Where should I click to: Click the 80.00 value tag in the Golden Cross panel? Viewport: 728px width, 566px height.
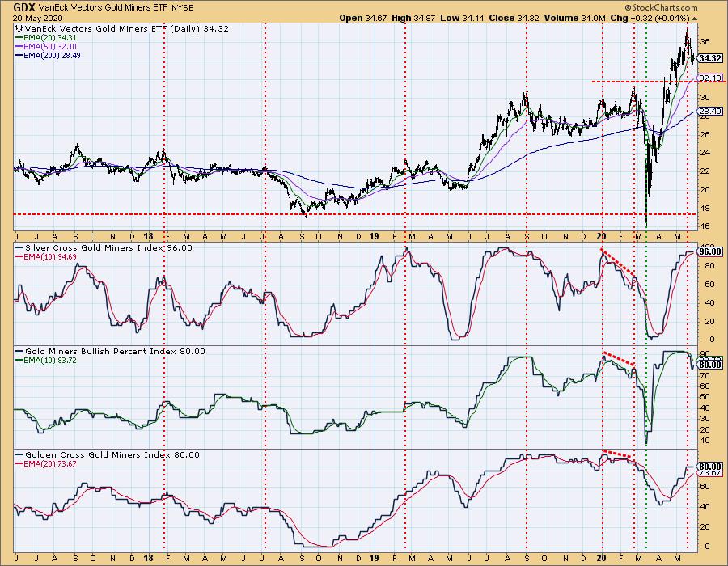(x=710, y=467)
